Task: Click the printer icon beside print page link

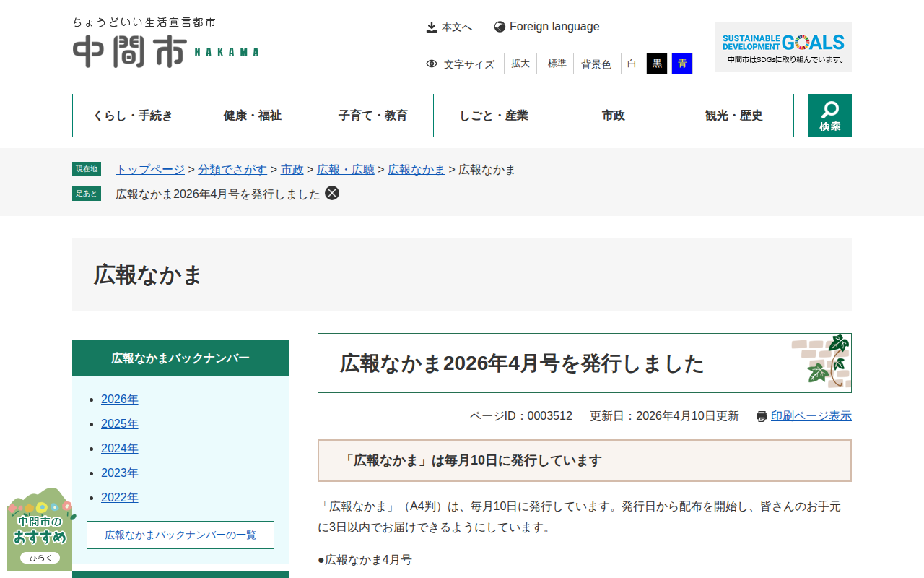Action: tap(762, 416)
